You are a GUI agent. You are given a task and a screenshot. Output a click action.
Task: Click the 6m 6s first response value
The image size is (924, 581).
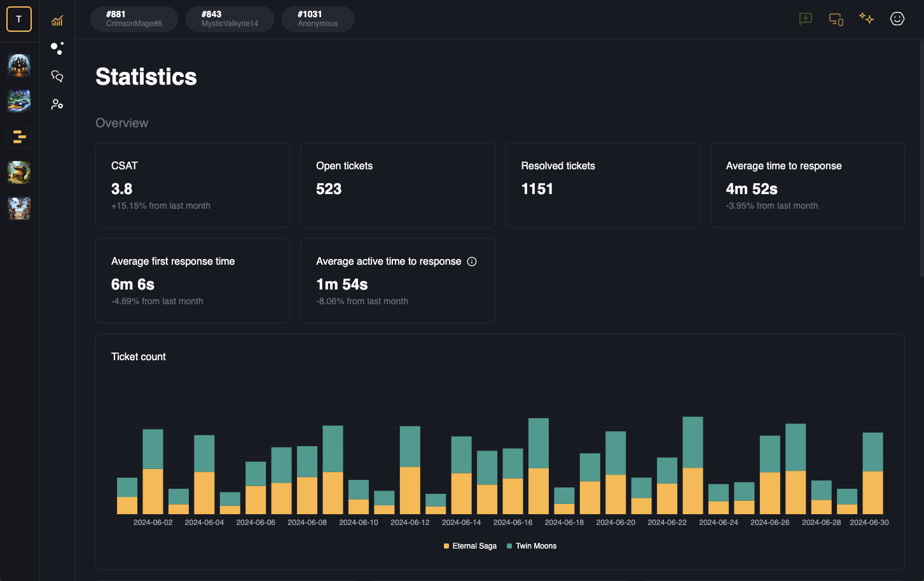coord(133,284)
